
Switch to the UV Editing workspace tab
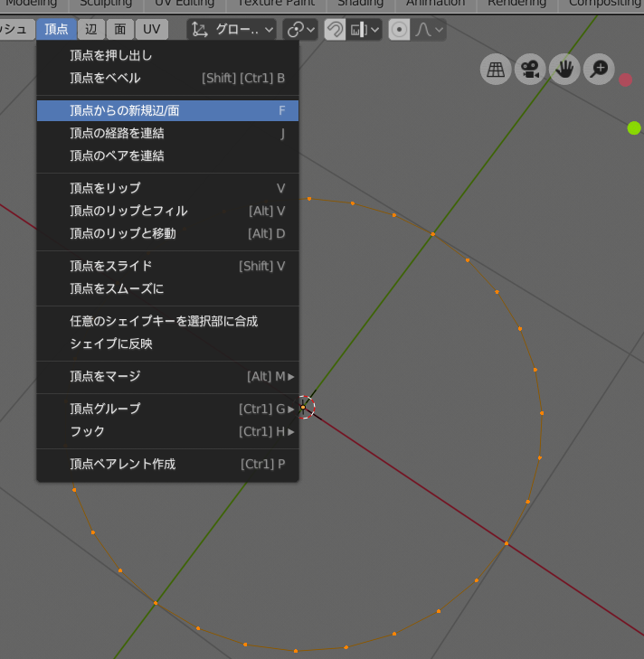coord(185,5)
